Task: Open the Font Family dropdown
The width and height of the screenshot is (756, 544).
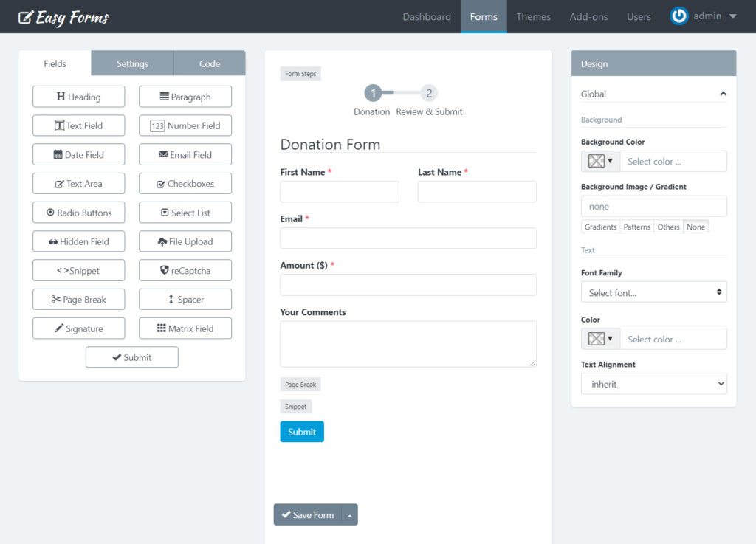Action: [653, 292]
